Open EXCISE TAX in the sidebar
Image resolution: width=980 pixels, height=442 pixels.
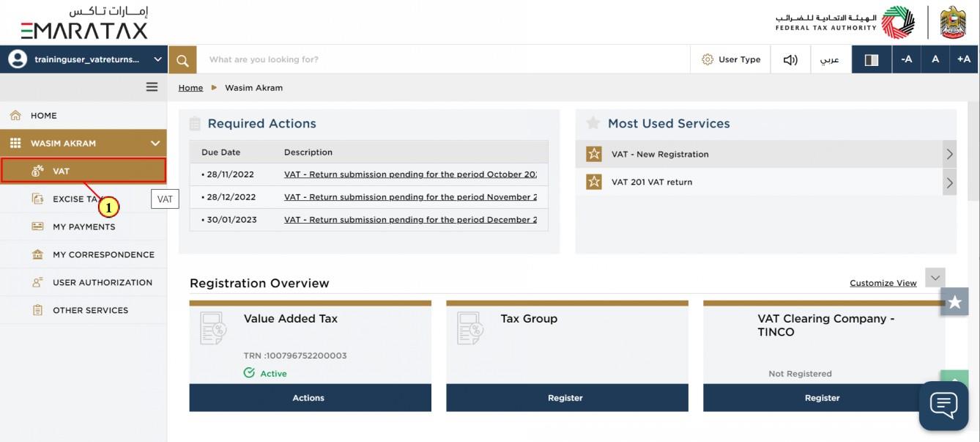pos(83,199)
